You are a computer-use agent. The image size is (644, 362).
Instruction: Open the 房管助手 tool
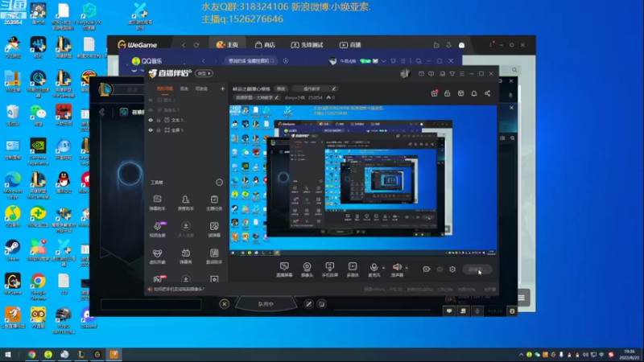[x=186, y=203]
